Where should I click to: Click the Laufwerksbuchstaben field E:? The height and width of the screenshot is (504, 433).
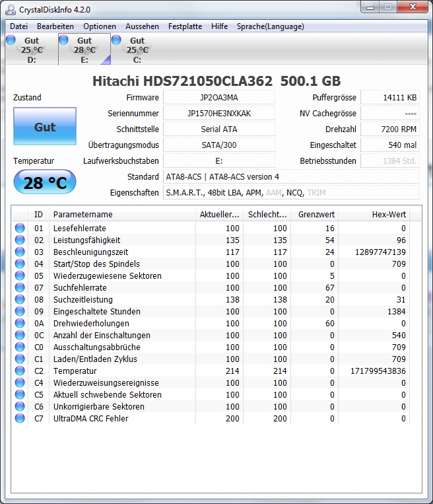tap(219, 161)
